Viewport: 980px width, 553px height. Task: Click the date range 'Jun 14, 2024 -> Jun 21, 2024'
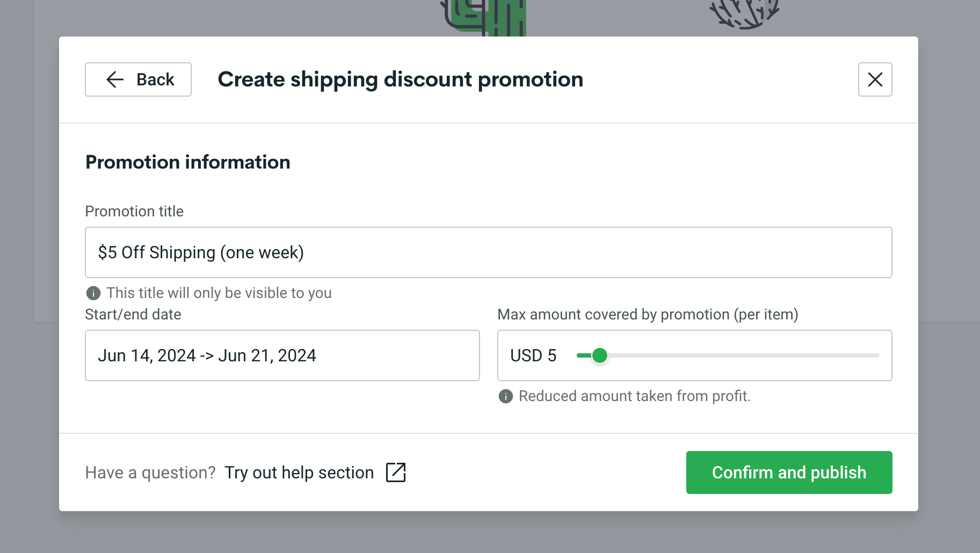click(x=207, y=355)
